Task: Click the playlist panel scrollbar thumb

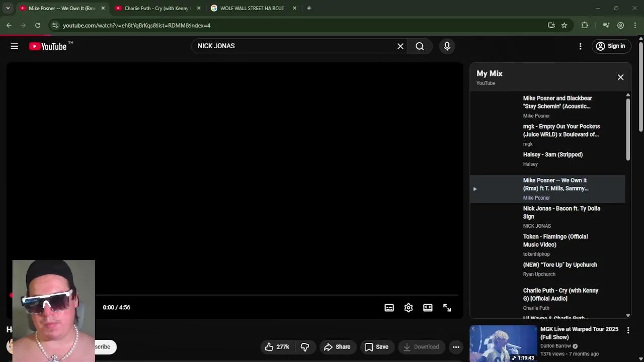Action: (x=628, y=129)
